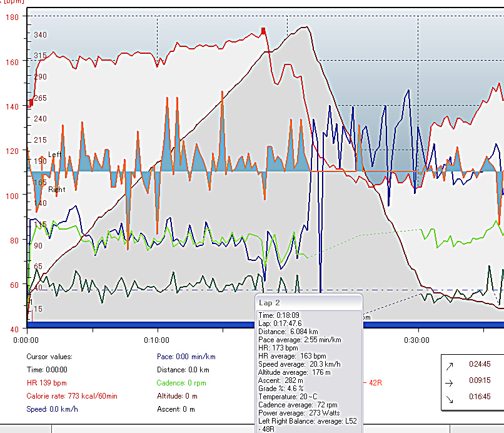
Task: Click the 'Ascent: 0 m' cursor value
Action: click(x=176, y=409)
